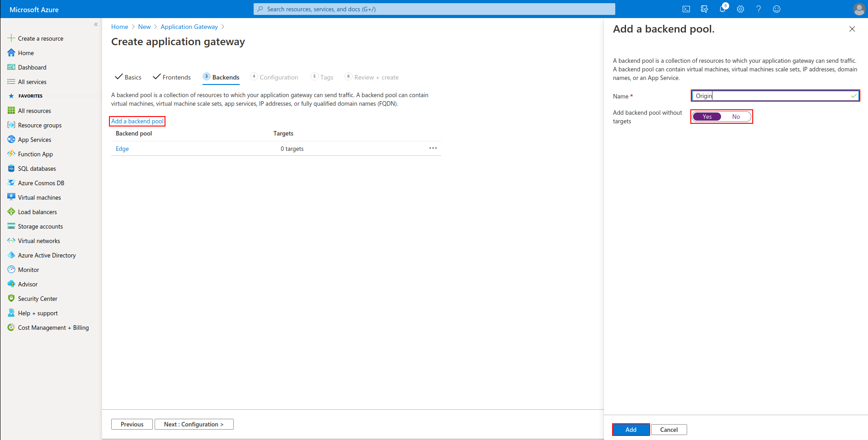Select No for backend pool without targets
This screenshot has height=440, width=868.
[736, 117]
